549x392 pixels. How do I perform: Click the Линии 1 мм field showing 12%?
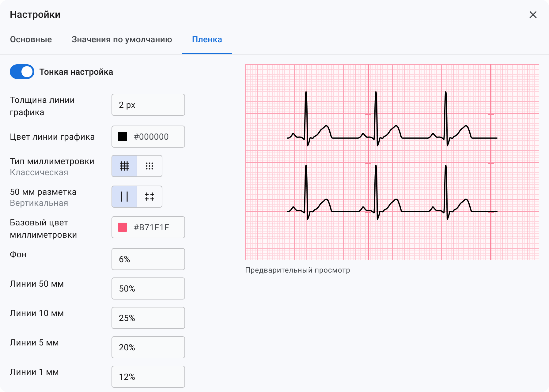pyautogui.click(x=148, y=377)
